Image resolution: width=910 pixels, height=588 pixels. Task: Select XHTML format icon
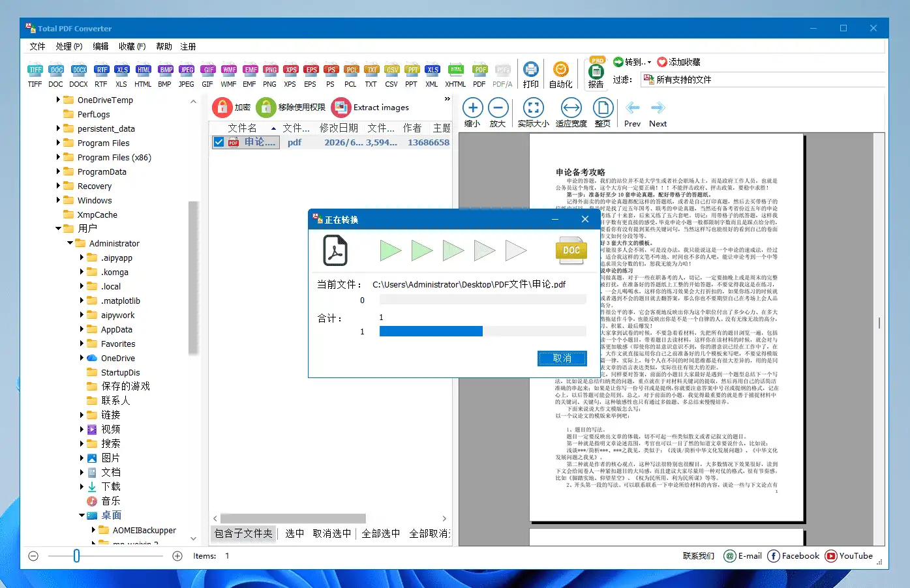456,76
